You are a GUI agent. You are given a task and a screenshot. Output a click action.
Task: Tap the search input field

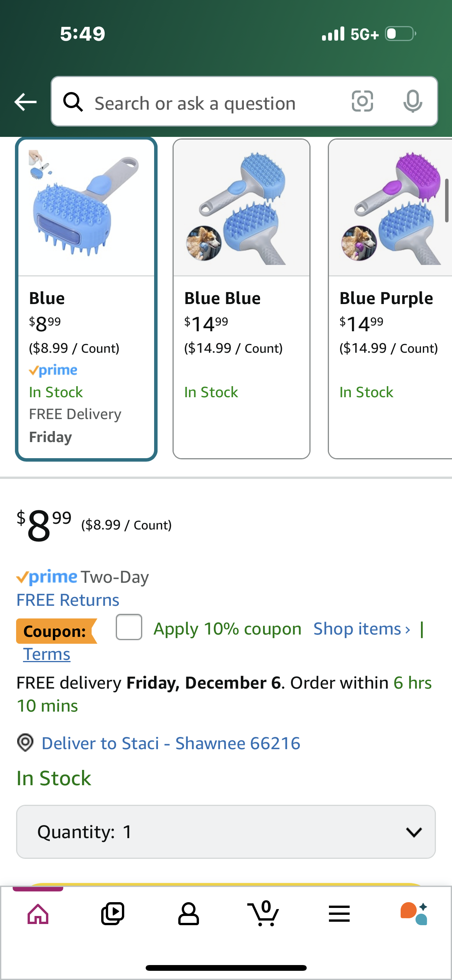(215, 103)
